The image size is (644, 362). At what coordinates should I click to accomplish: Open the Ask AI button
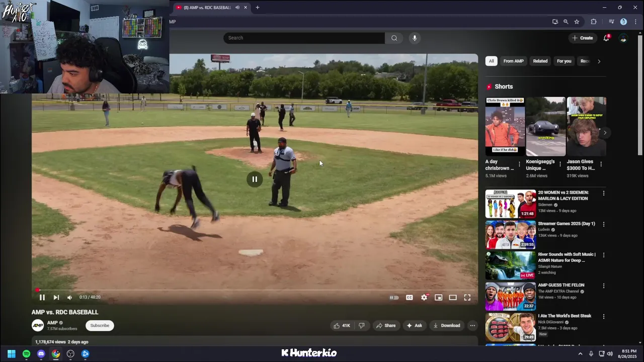[414, 326]
